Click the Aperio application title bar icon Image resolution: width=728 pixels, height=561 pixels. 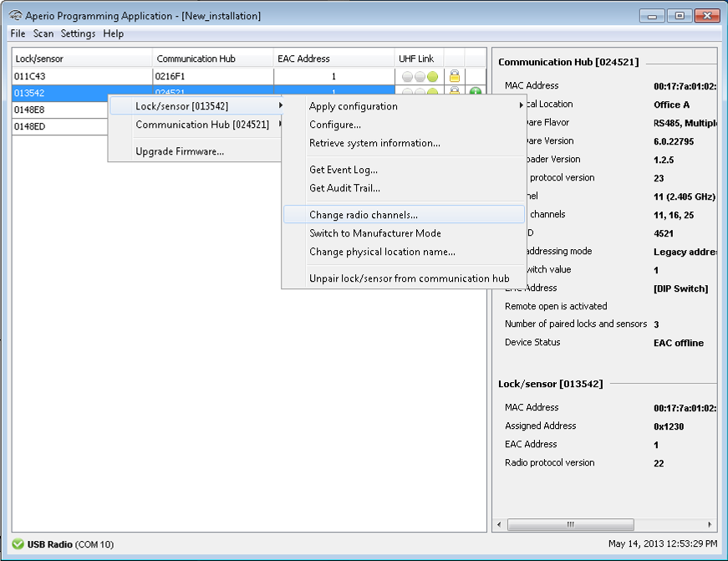pos(15,15)
